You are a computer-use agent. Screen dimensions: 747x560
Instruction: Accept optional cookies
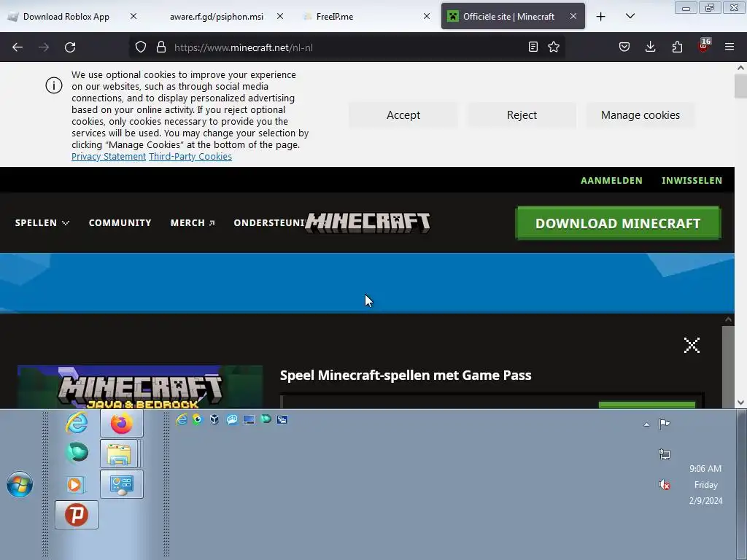[x=403, y=115]
